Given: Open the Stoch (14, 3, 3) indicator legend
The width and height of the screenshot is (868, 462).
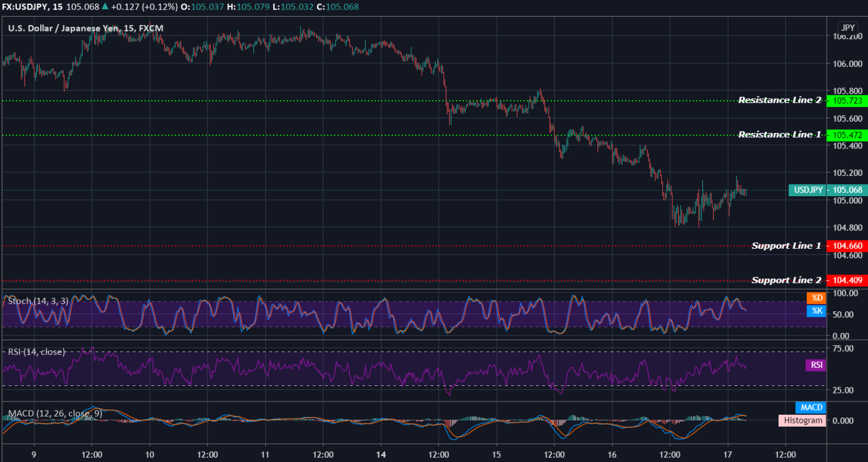Looking at the screenshot, I should [x=38, y=301].
